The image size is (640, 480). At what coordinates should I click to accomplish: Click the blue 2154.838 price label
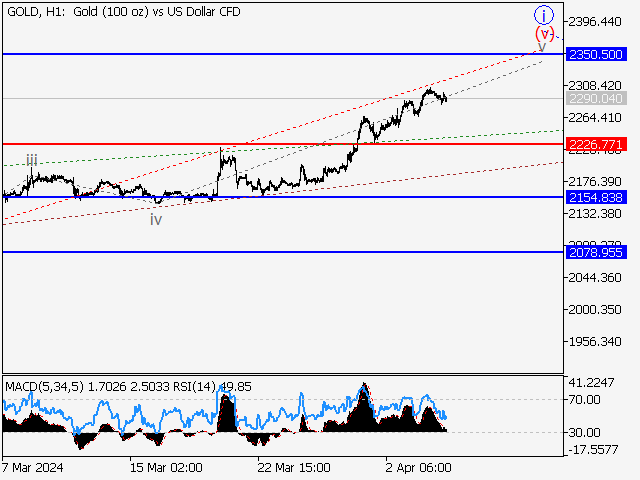pos(596,198)
